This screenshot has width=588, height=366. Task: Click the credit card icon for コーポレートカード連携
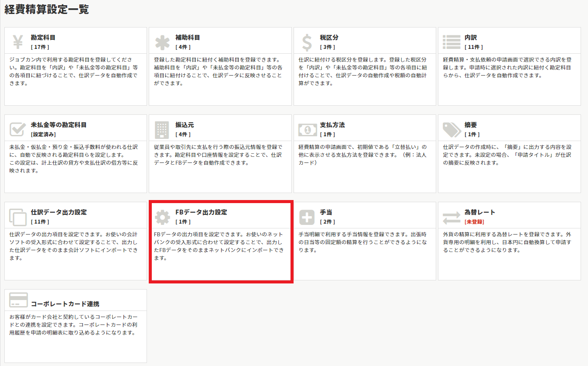click(x=18, y=300)
